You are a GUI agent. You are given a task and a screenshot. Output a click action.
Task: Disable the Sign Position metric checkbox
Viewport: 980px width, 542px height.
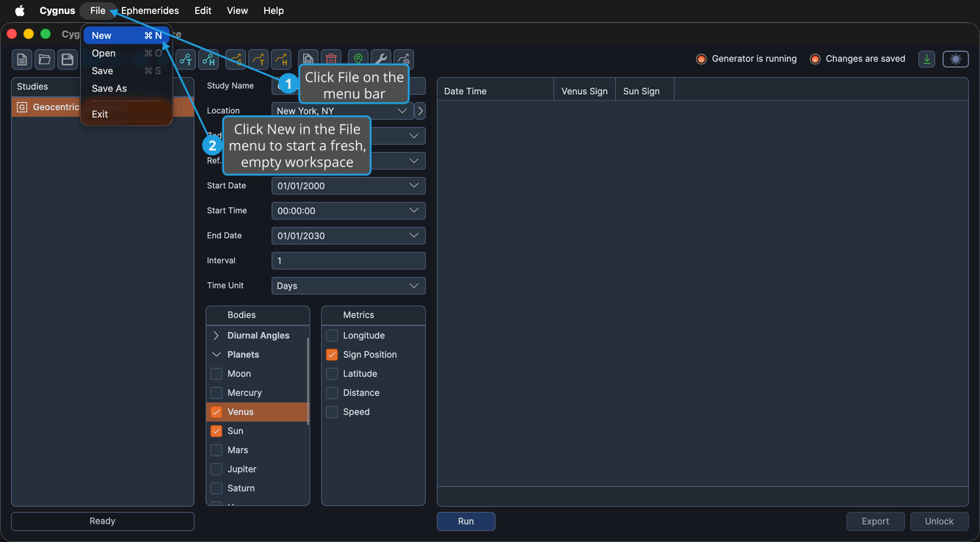pos(332,355)
